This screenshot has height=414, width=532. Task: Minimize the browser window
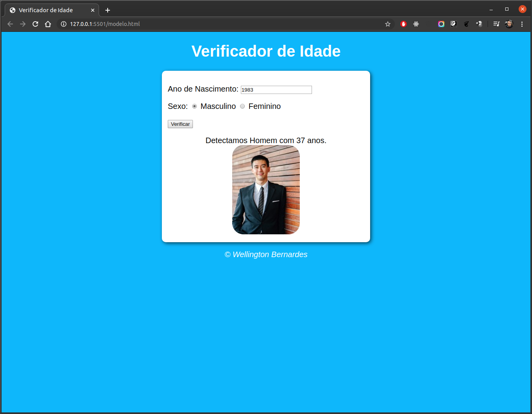pyautogui.click(x=491, y=9)
